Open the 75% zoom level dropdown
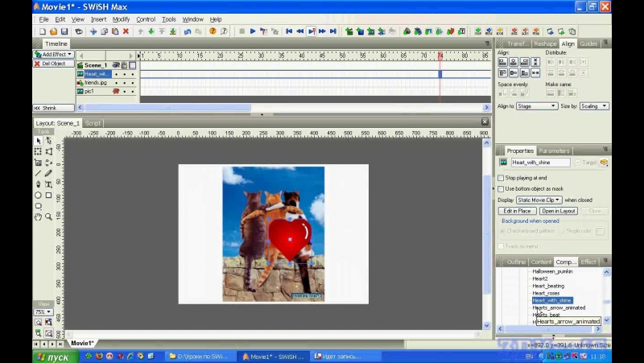Screen dimensions: 644x363 click(43, 312)
